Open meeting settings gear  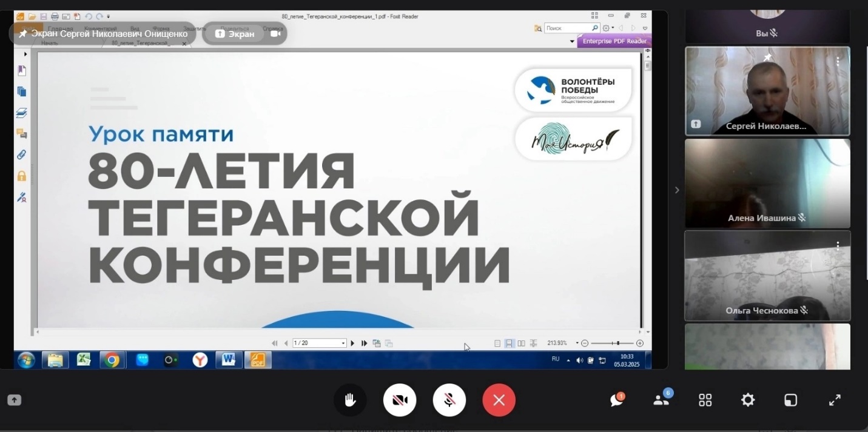pyautogui.click(x=748, y=400)
